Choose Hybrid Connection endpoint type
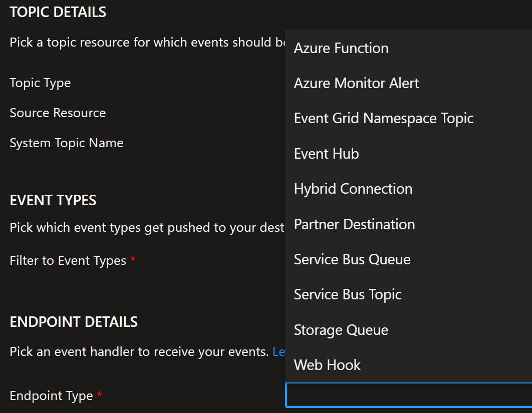Image resolution: width=532 pixels, height=413 pixels. pos(408,189)
